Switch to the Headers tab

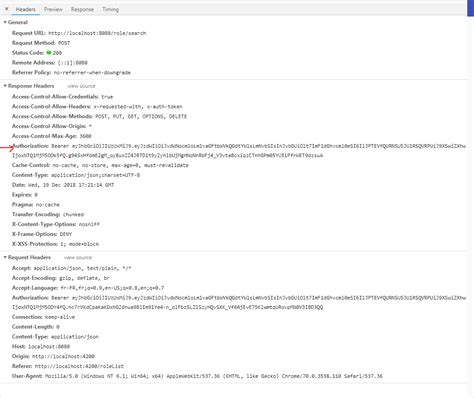point(25,9)
